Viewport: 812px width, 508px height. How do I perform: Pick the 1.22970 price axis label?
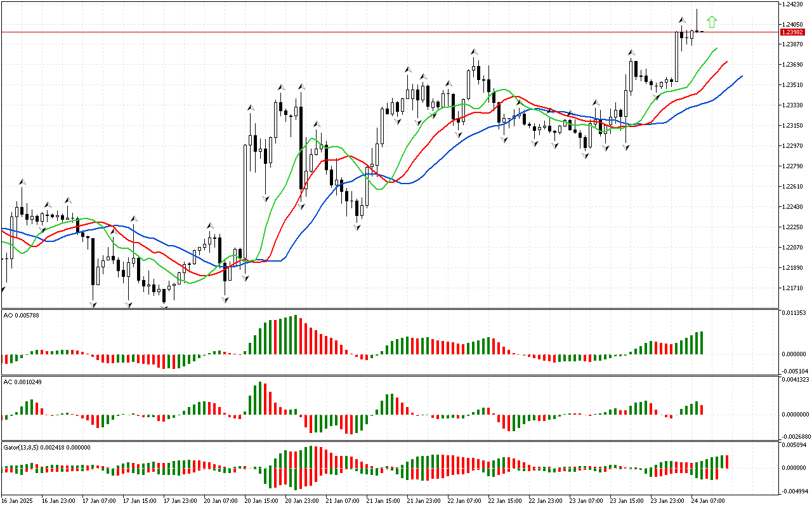tap(792, 145)
